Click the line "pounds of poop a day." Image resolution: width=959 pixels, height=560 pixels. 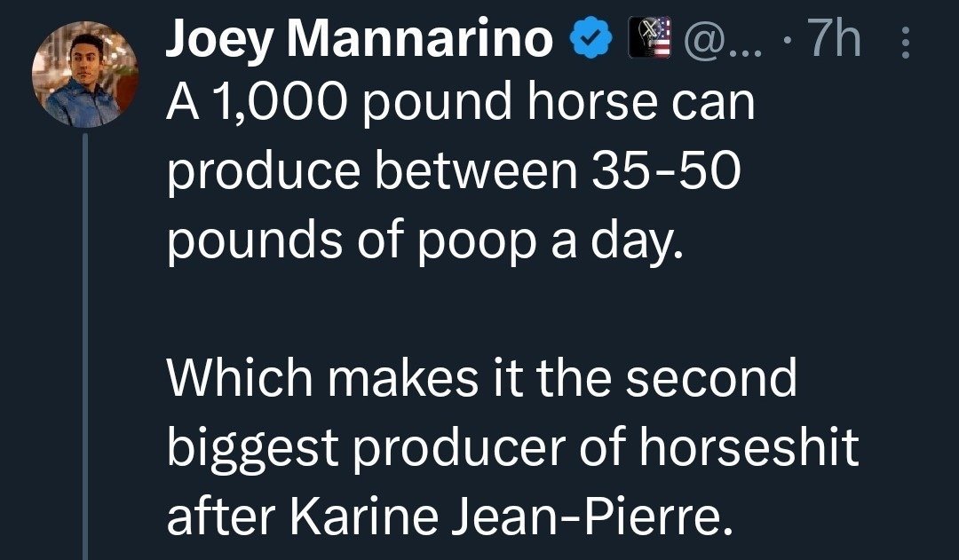point(424,241)
